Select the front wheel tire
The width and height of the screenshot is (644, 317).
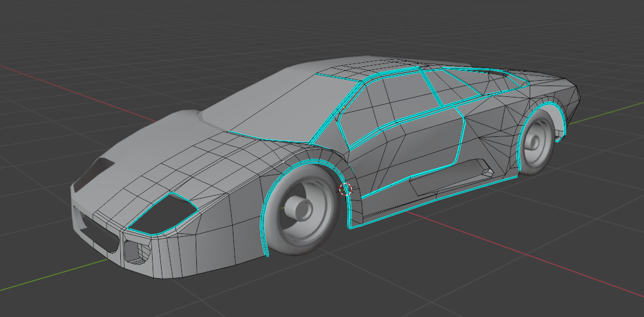click(x=303, y=209)
